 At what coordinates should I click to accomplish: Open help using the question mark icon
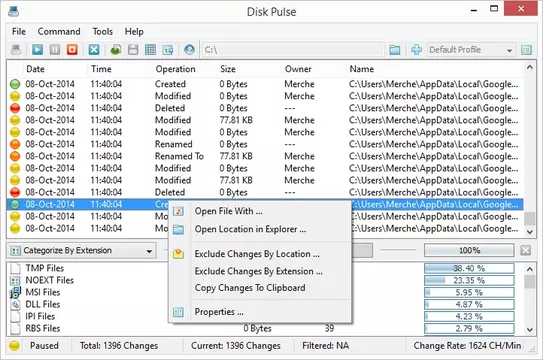189,50
